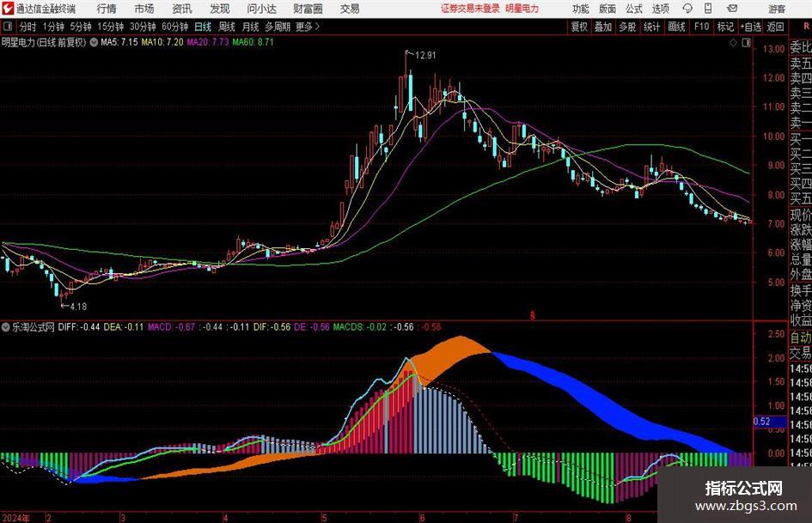Click MA20: 7.73 indicator value
The height and width of the screenshot is (523, 812).
[x=208, y=42]
